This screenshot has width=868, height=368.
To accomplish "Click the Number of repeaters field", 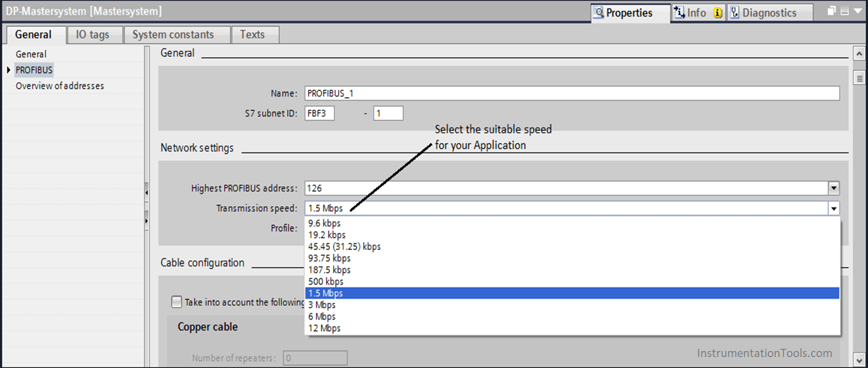I will tap(315, 358).
